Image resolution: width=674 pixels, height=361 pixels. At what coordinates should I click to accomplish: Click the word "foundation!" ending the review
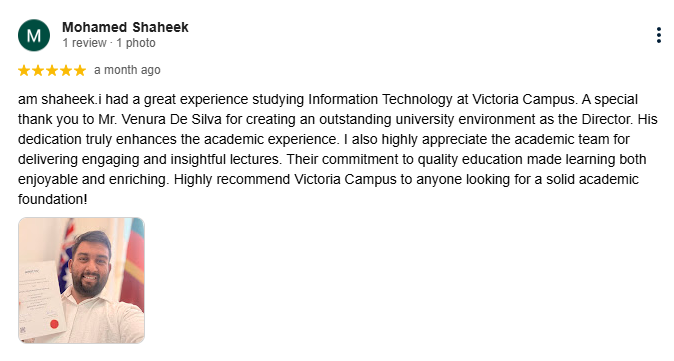(x=52, y=199)
